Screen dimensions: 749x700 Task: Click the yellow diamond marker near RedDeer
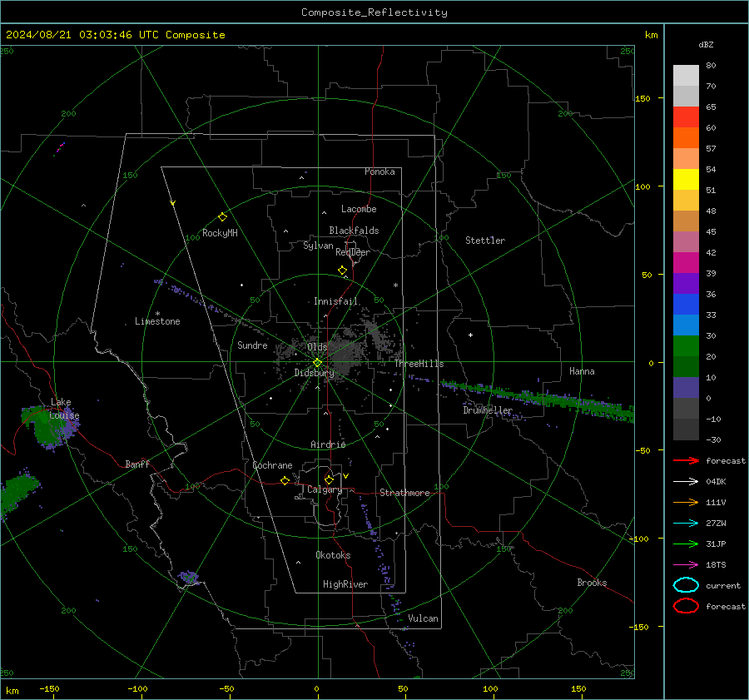pyautogui.click(x=342, y=271)
